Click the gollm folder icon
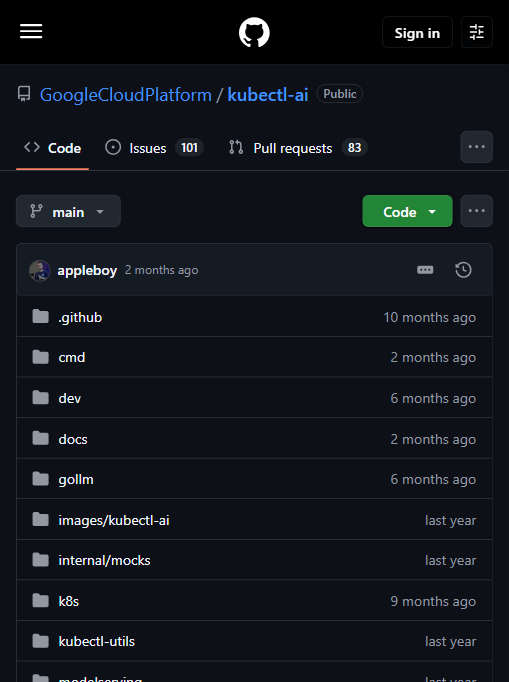The height and width of the screenshot is (682, 509). tap(40, 479)
